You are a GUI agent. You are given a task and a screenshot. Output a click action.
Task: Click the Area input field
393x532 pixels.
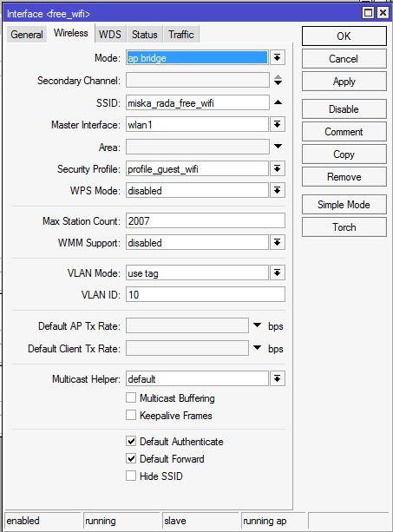(198, 147)
